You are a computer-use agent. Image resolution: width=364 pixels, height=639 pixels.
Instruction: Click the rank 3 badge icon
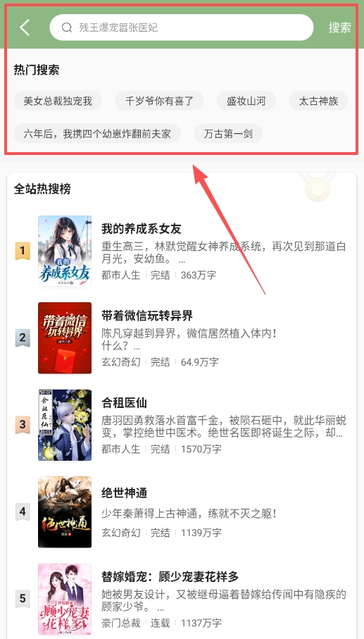click(23, 425)
